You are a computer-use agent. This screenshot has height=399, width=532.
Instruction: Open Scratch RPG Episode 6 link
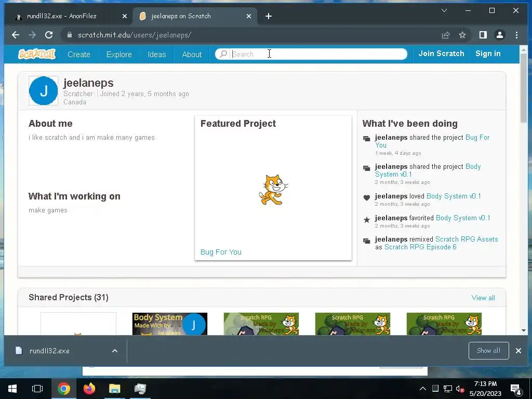pos(420,247)
